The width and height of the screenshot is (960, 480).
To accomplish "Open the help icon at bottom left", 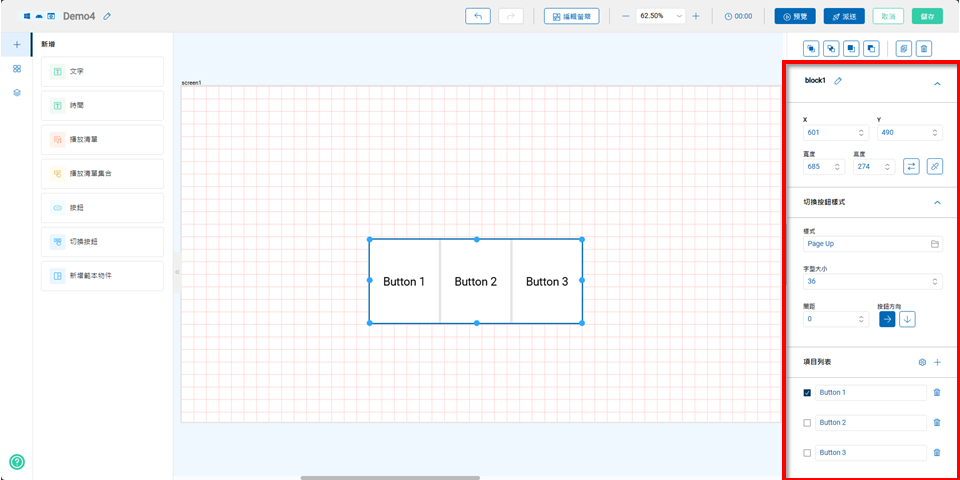I will pyautogui.click(x=17, y=462).
